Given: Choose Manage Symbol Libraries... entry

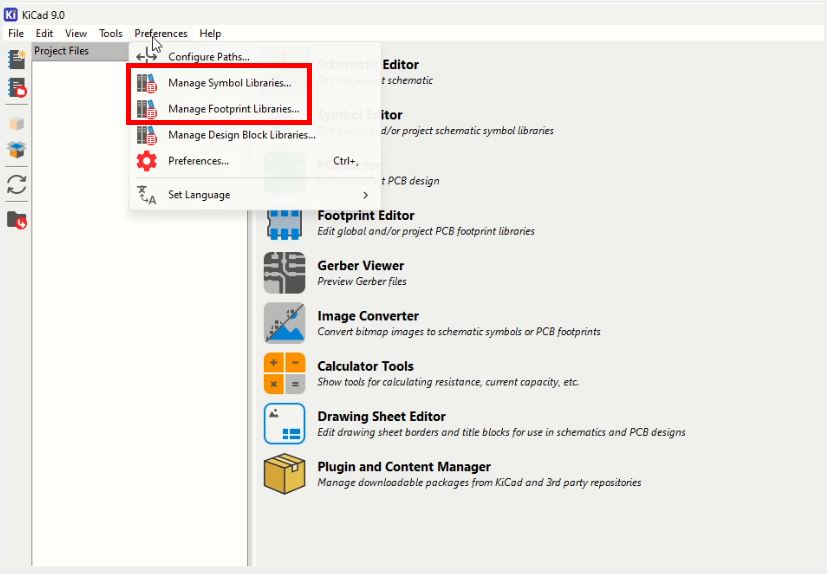Looking at the screenshot, I should pos(255,83).
